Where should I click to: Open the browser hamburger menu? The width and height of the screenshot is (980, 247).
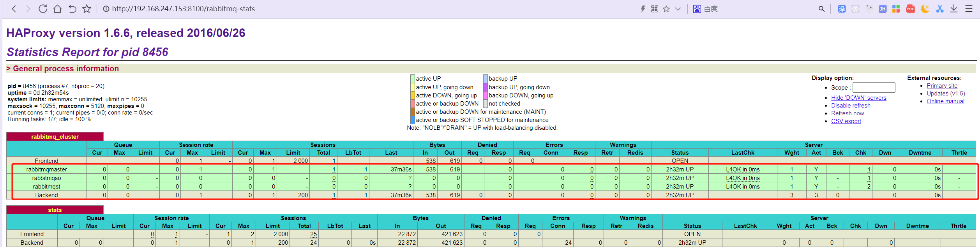[969, 9]
